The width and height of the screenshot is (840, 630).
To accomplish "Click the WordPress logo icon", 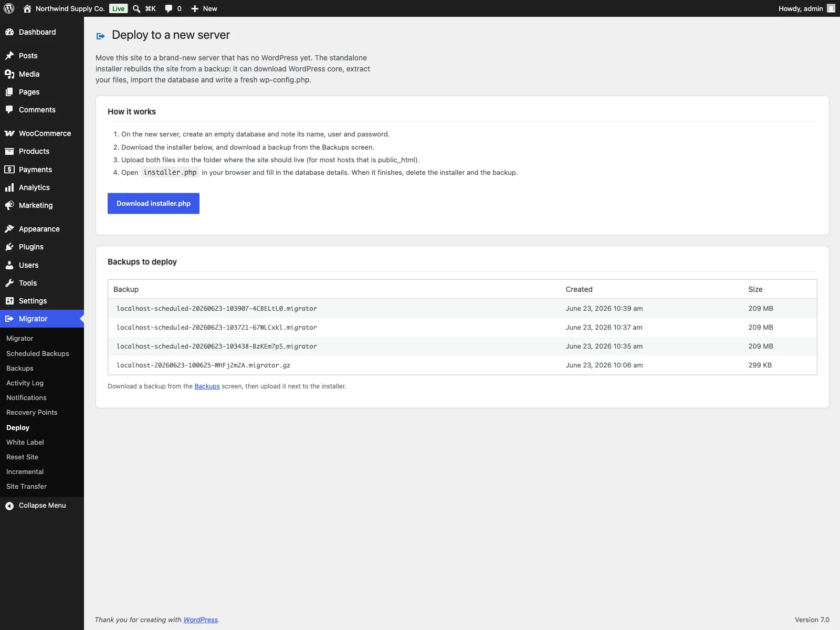I will click(9, 8).
